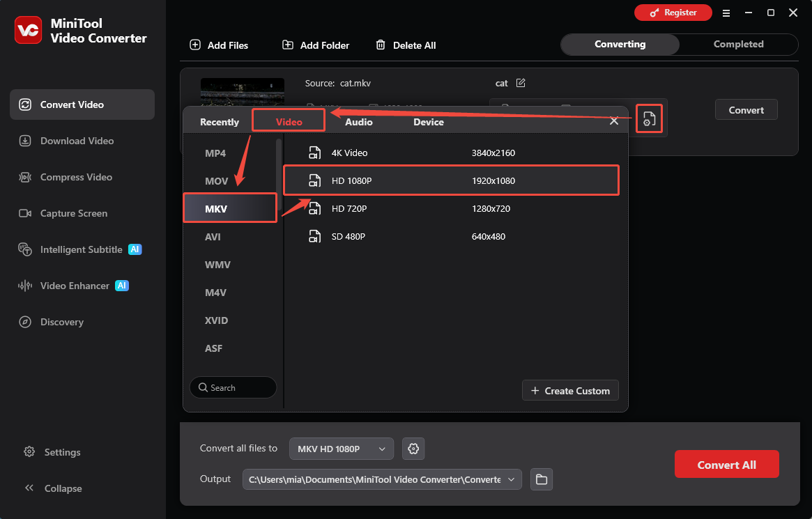Click the Add Files plus icon

pos(195,45)
